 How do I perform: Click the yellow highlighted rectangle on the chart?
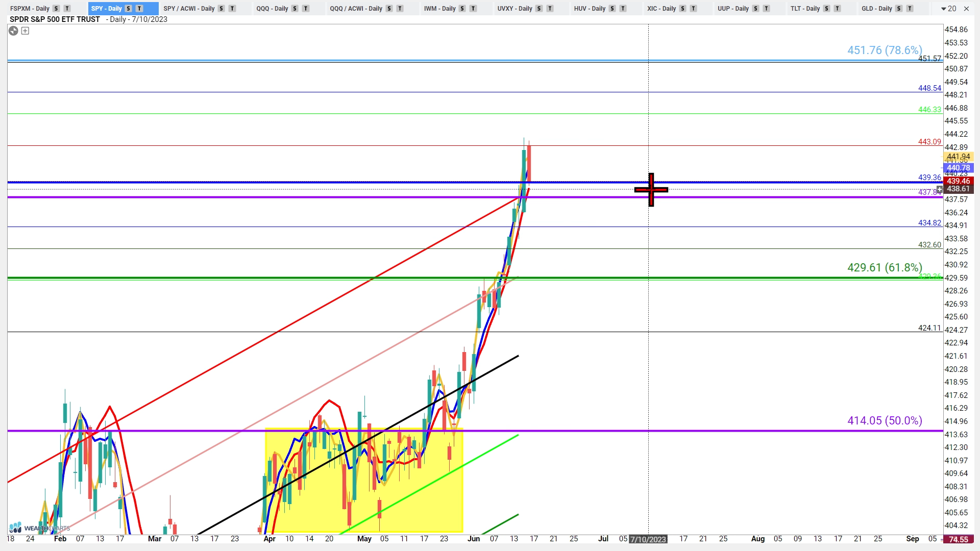click(x=364, y=480)
